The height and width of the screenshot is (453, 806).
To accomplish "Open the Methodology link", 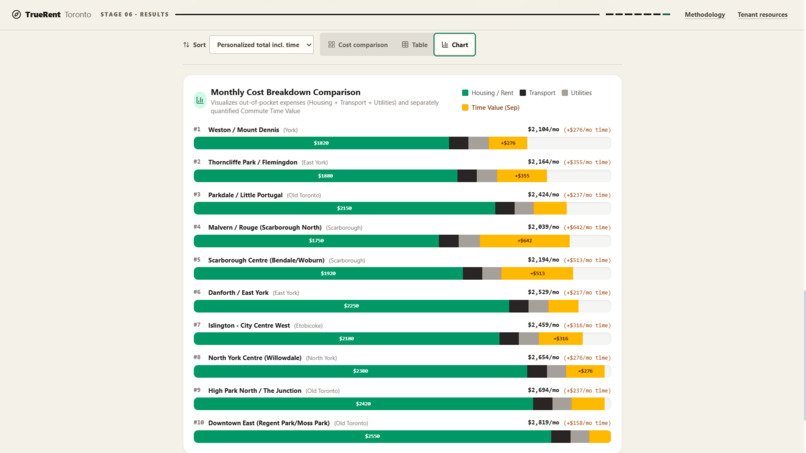I will pos(705,14).
